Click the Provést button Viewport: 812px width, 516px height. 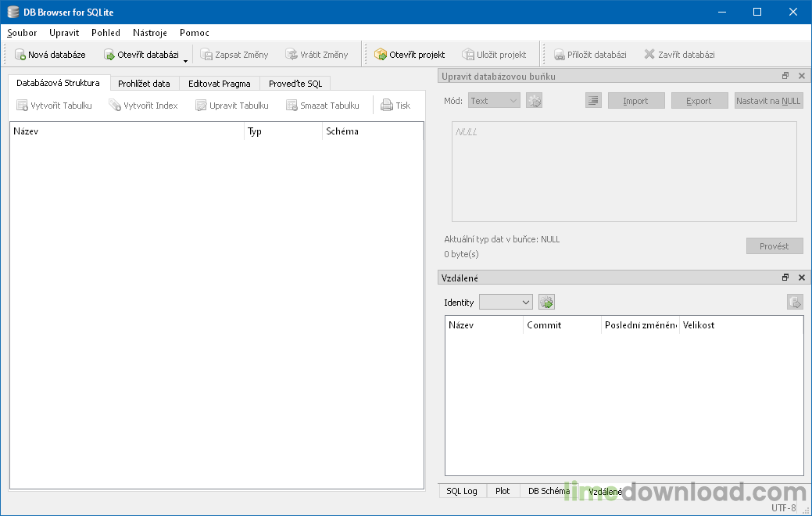coord(774,245)
